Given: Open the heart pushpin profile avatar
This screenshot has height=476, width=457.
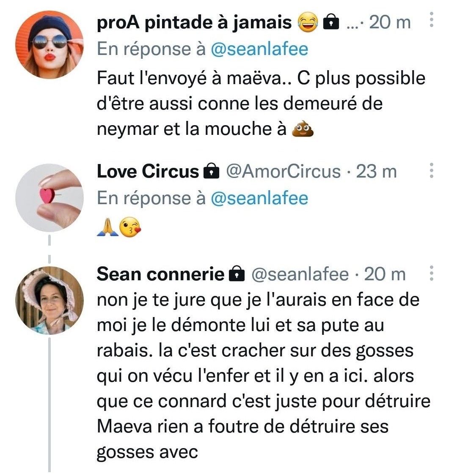Looking at the screenshot, I should coord(49,197).
